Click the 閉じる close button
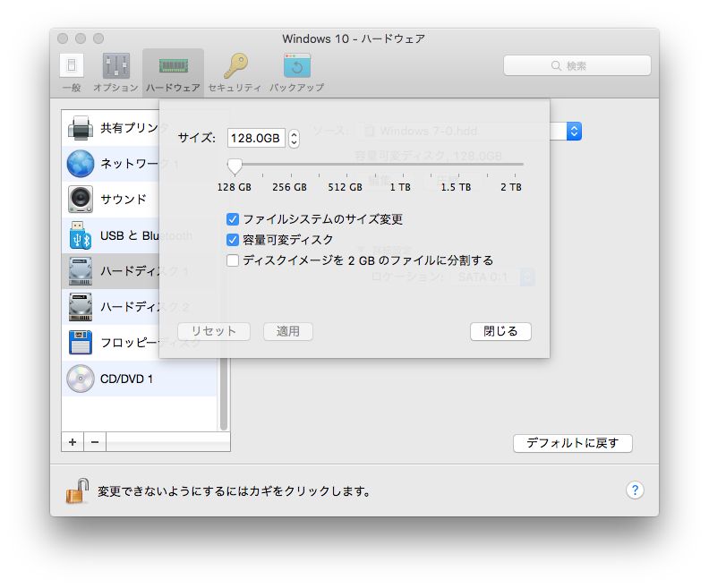Image resolution: width=709 pixels, height=588 pixels. pyautogui.click(x=500, y=331)
